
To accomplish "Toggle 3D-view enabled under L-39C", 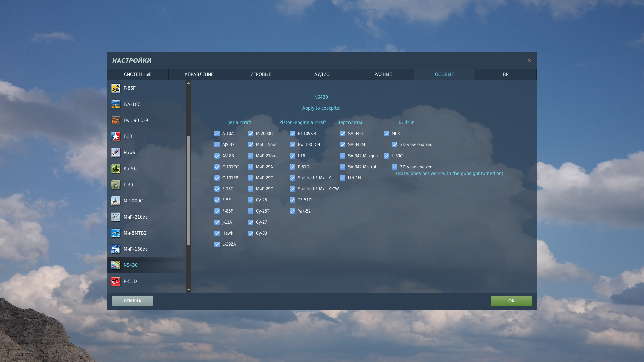I will [x=395, y=167].
